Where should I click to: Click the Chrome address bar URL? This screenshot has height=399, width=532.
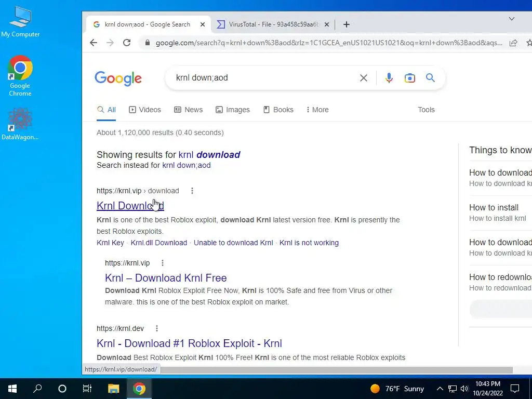[329, 43]
